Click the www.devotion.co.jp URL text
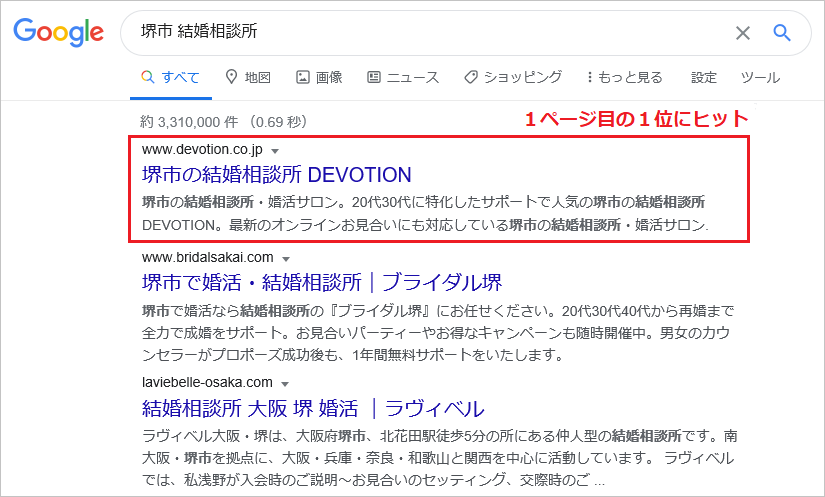The image size is (825, 497). [202, 149]
